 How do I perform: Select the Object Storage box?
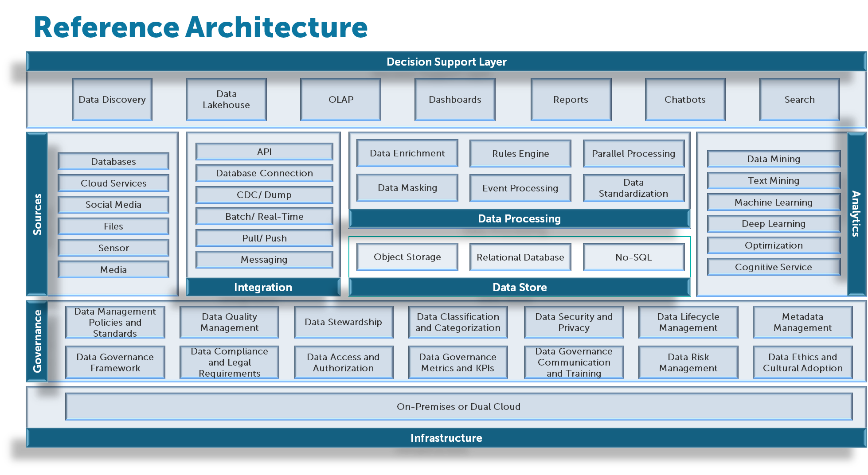(x=407, y=257)
